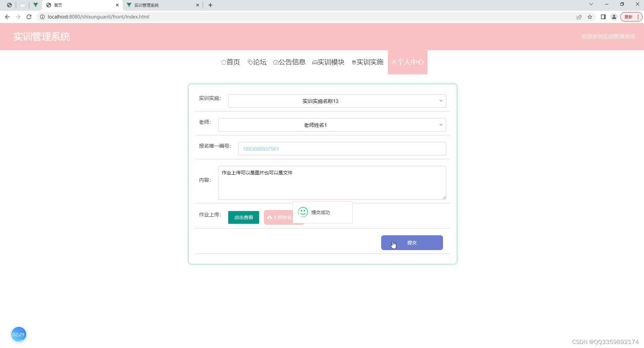
Task: Click the 提交成功 smiley icon
Action: 303,212
